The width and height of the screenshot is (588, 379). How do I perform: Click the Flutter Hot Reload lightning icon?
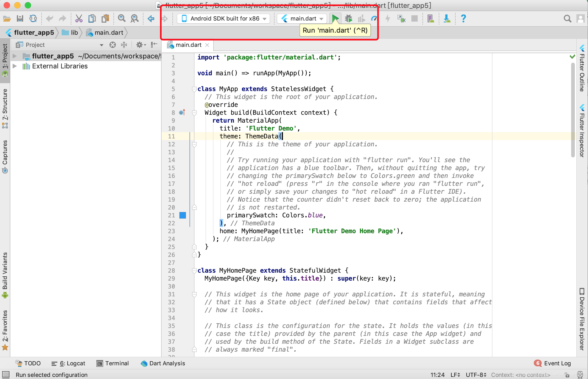coord(388,18)
